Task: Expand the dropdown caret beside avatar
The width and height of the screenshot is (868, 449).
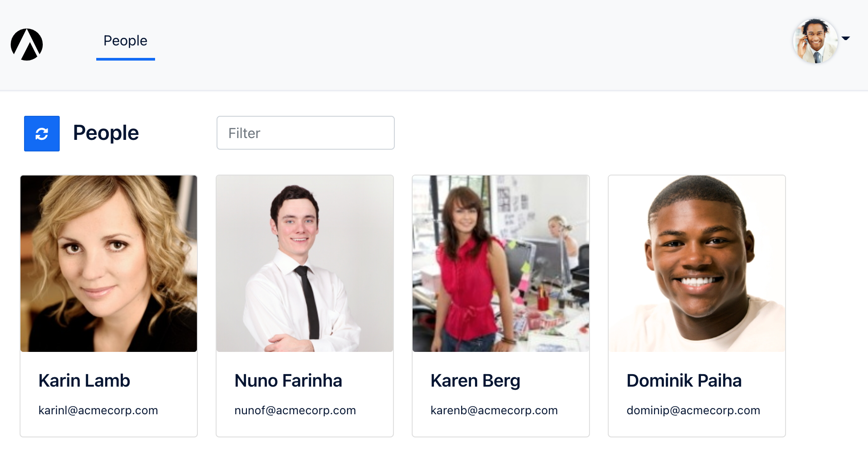Action: (846, 38)
